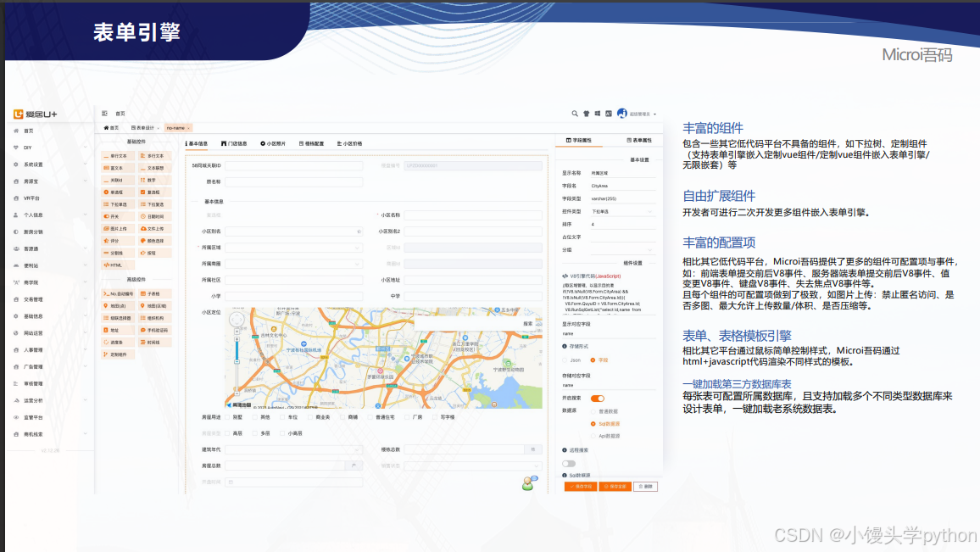This screenshot has height=552, width=980.
Task: Toggle the 开启搜索 switch
Action: coord(598,399)
